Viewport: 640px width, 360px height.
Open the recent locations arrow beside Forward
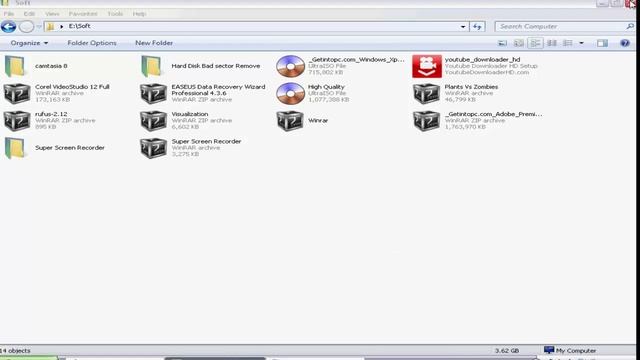39,27
